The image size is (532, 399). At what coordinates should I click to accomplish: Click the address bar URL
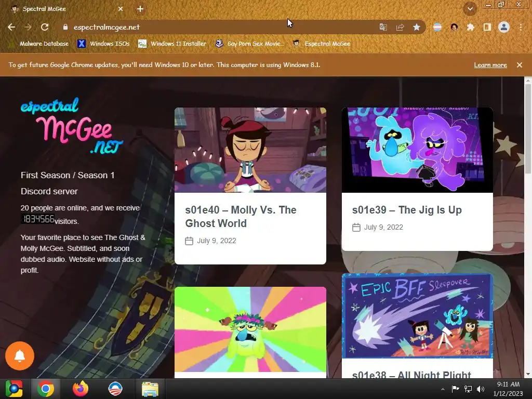pyautogui.click(x=107, y=27)
